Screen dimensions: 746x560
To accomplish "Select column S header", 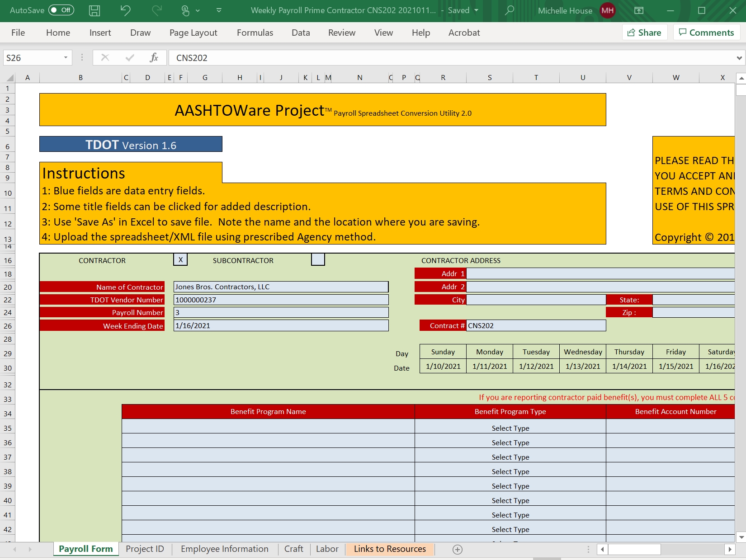I will coord(490,78).
